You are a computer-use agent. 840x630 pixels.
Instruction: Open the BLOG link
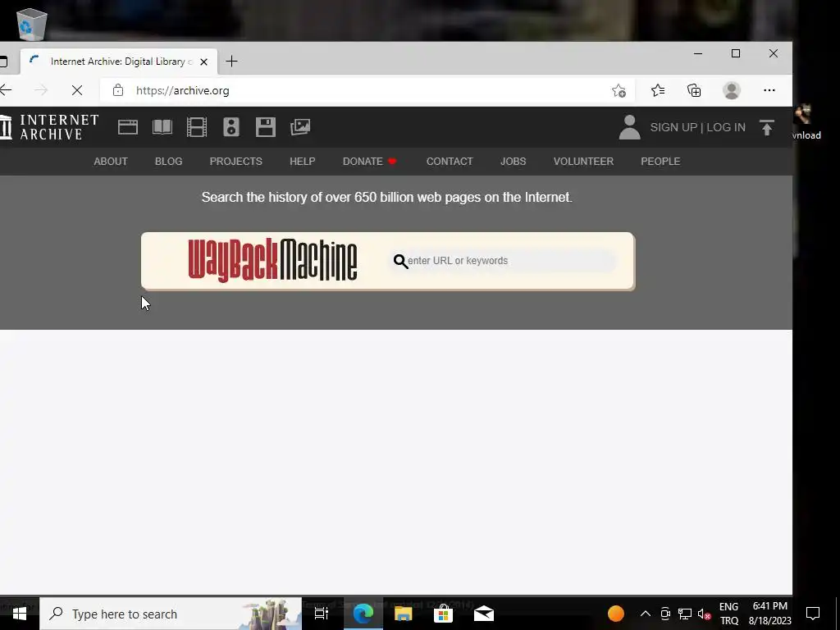pos(168,162)
